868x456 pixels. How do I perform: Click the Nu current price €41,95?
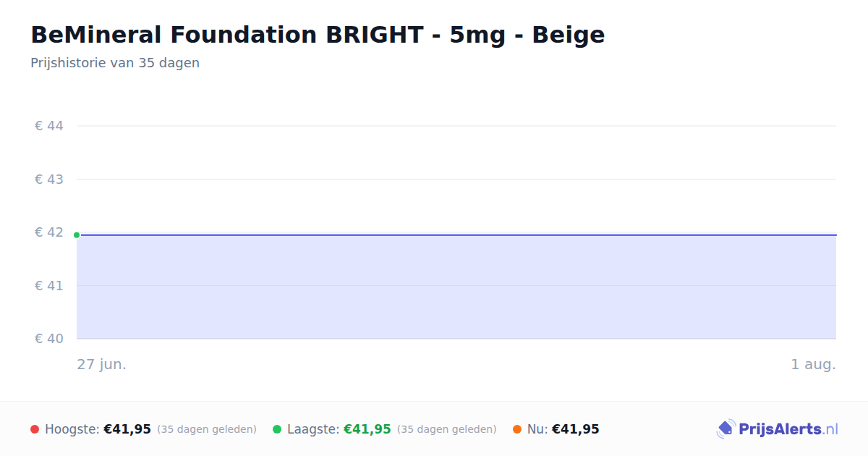tap(576, 429)
